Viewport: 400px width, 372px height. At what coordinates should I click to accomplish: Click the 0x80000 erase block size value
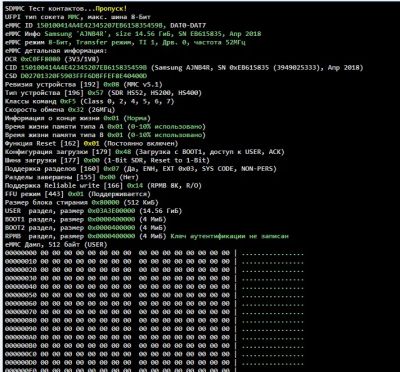105,202
